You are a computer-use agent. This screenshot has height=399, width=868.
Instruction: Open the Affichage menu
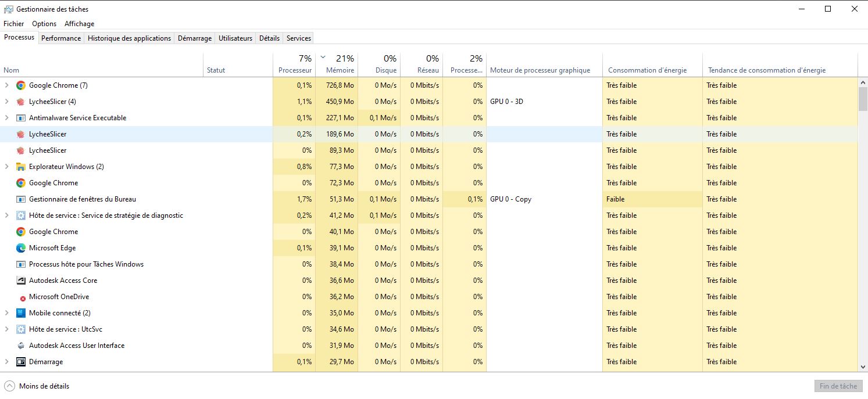(x=79, y=24)
